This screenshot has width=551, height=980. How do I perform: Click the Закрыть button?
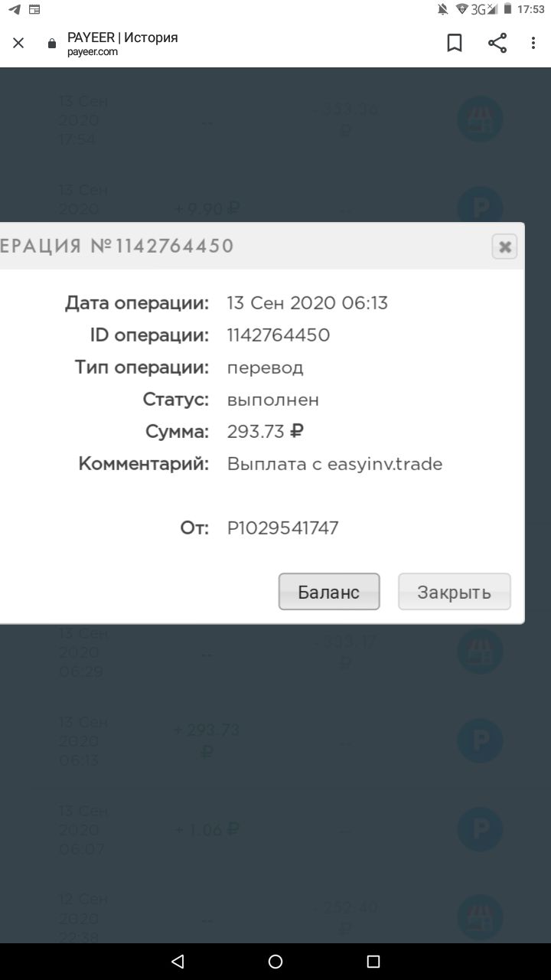pyautogui.click(x=454, y=592)
